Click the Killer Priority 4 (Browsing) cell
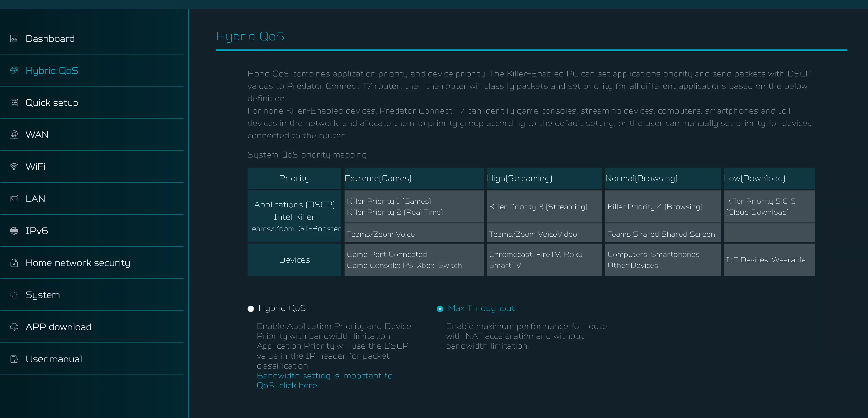Image resolution: width=868 pixels, height=418 pixels. [x=663, y=207]
